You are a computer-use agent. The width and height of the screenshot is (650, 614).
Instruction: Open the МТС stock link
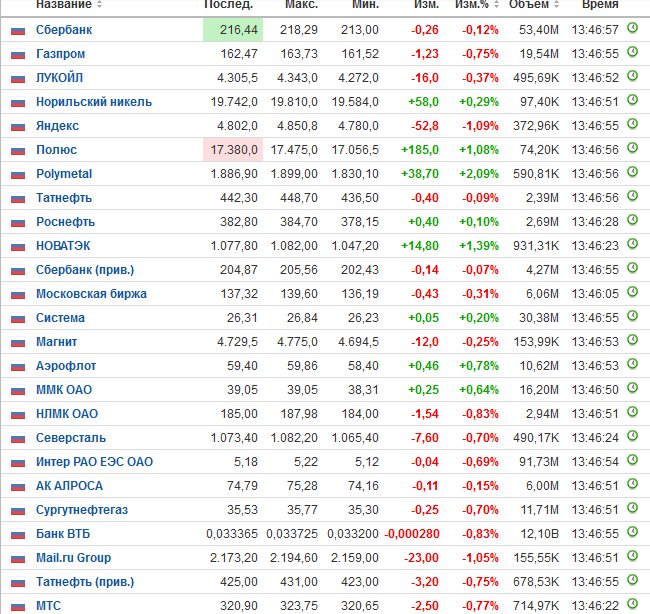click(x=48, y=606)
